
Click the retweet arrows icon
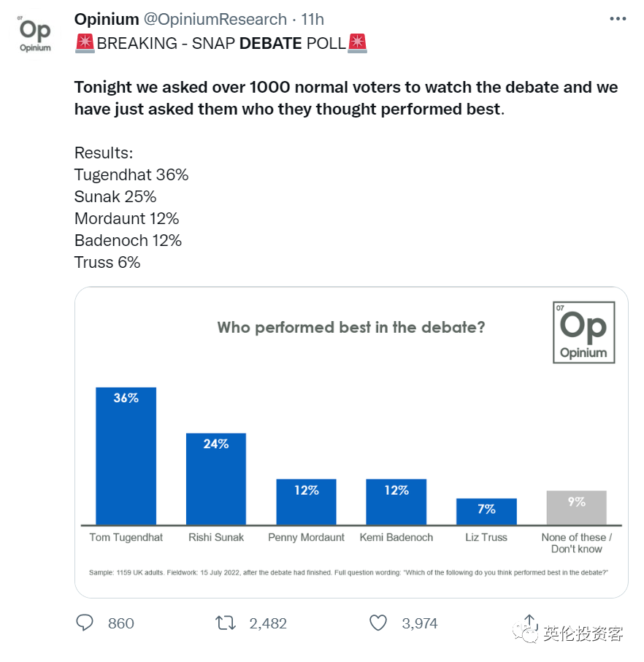click(225, 623)
